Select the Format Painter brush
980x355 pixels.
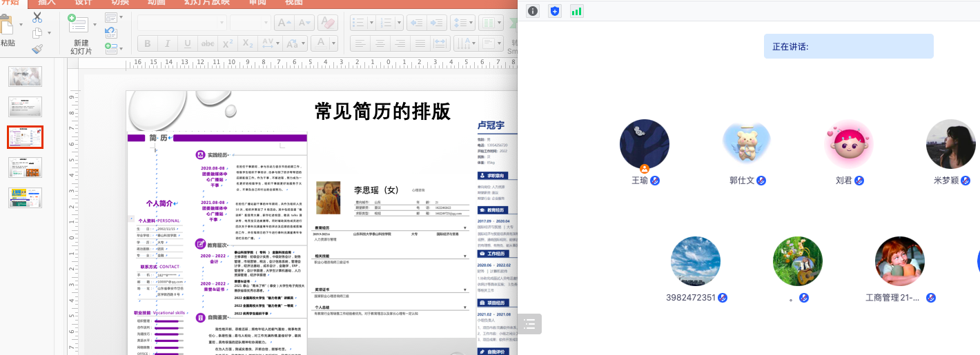tap(37, 48)
